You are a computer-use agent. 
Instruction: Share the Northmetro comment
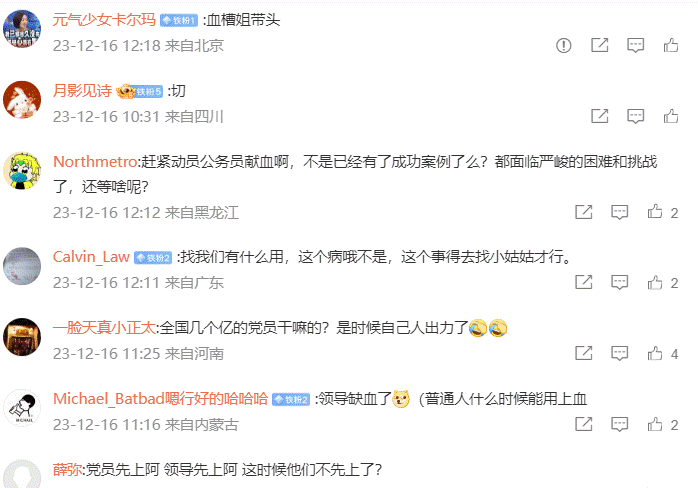click(x=584, y=212)
